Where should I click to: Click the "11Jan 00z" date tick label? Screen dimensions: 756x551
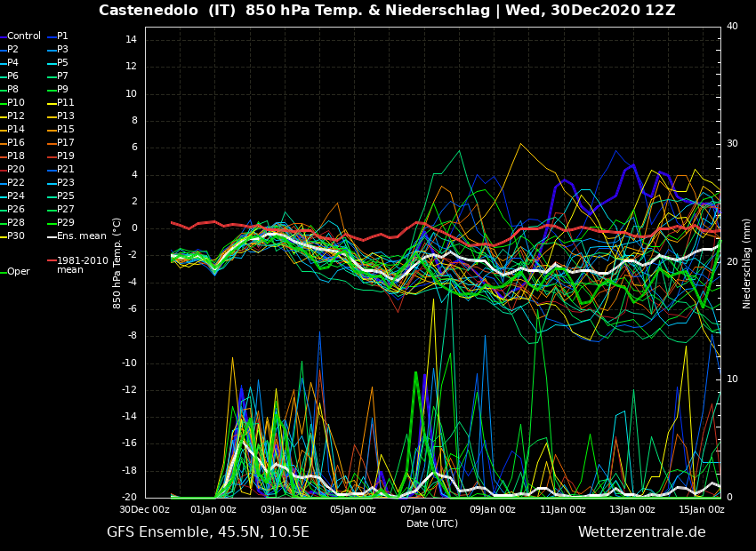pyautogui.click(x=562, y=509)
